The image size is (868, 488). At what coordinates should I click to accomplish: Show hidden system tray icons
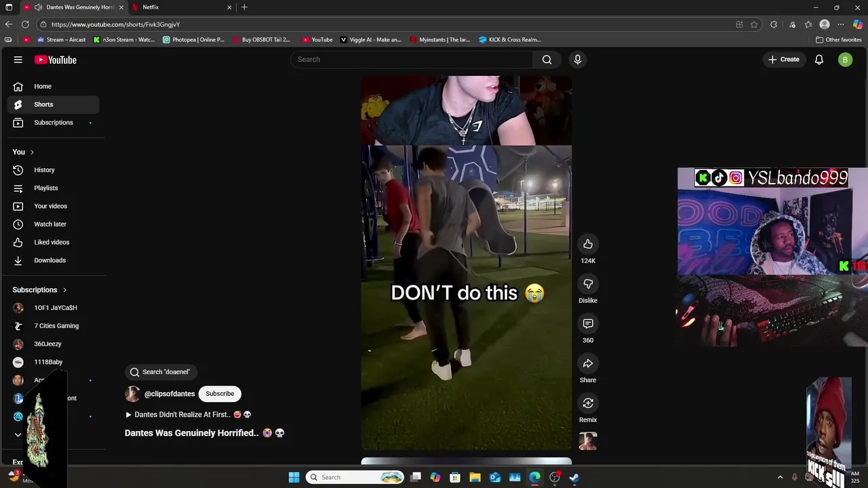click(x=780, y=477)
